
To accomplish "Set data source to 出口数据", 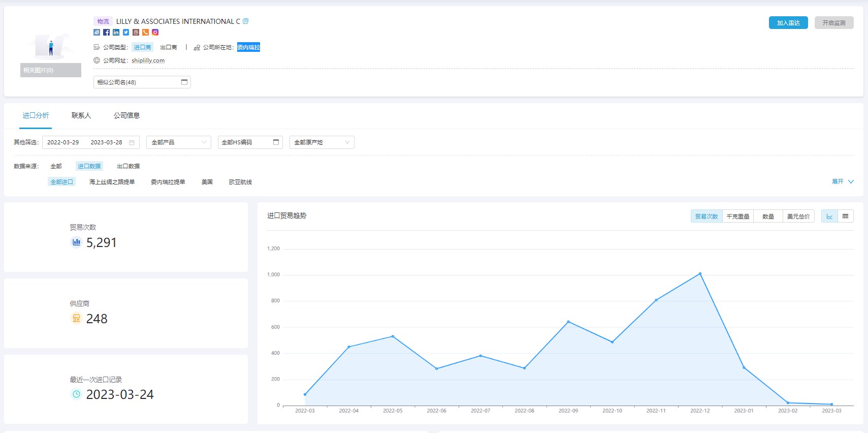I will [128, 166].
